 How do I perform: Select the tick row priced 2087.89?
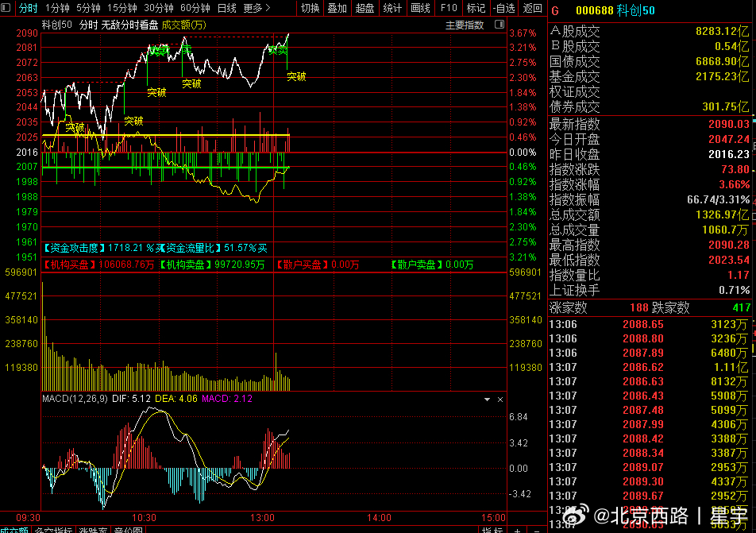point(649,353)
